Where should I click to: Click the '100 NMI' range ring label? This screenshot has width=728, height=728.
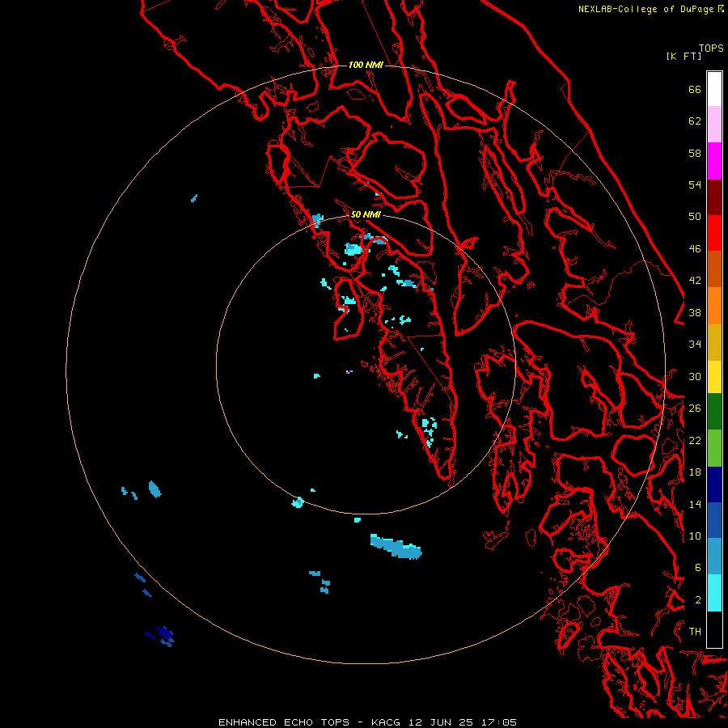pos(366,65)
